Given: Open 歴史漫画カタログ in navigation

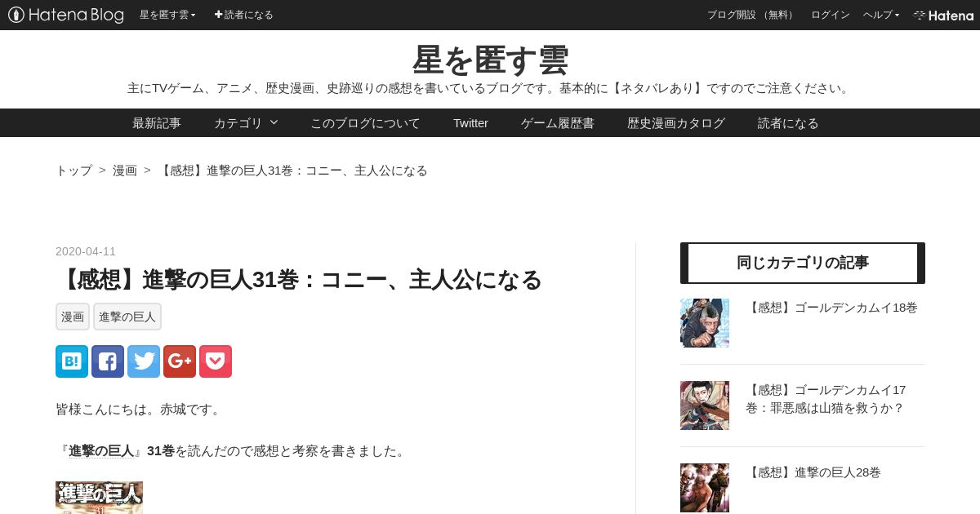Looking at the screenshot, I should pos(676,123).
